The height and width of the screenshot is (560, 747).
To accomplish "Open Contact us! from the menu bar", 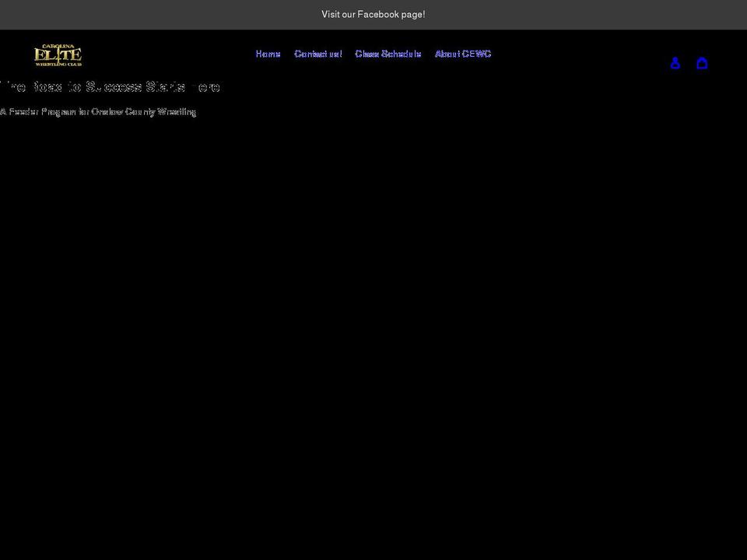I will pyautogui.click(x=317, y=54).
